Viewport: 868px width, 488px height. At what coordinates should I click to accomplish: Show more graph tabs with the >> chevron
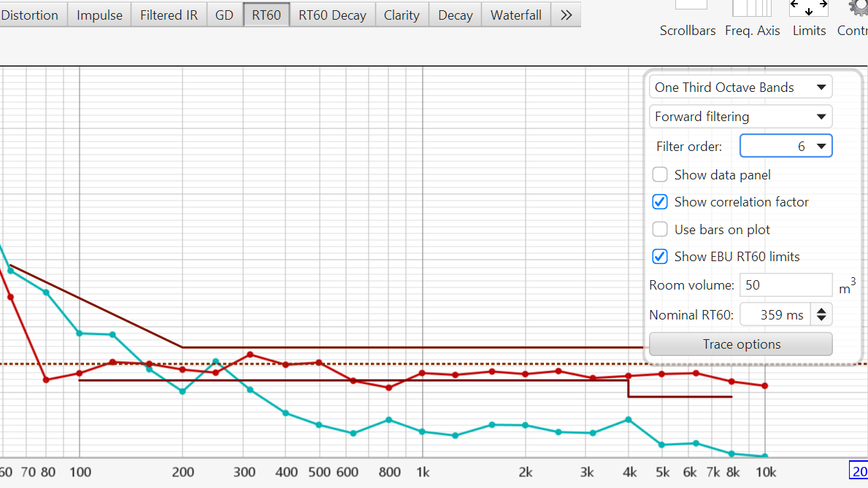(566, 15)
